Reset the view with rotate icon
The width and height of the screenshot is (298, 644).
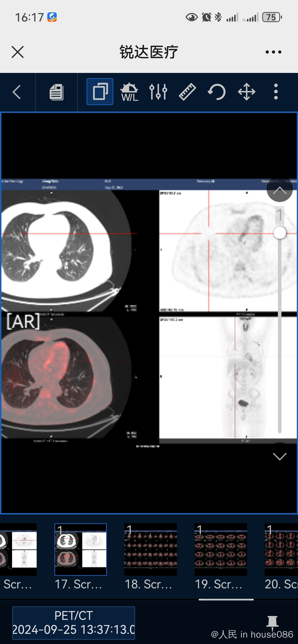(x=217, y=92)
